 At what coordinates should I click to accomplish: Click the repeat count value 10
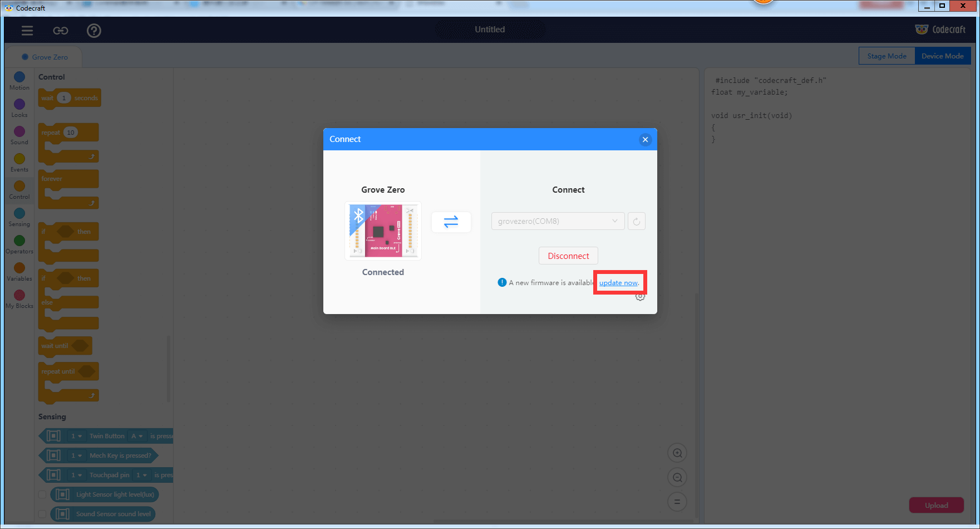71,133
